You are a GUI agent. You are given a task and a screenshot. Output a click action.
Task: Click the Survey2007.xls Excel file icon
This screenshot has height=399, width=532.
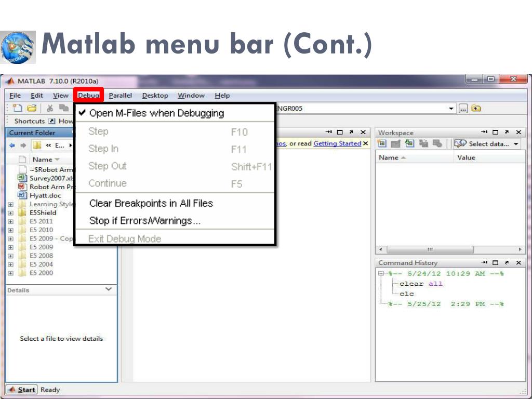click(22, 178)
